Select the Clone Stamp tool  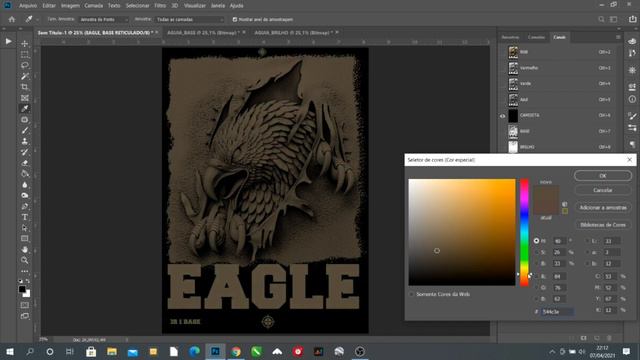(25, 141)
